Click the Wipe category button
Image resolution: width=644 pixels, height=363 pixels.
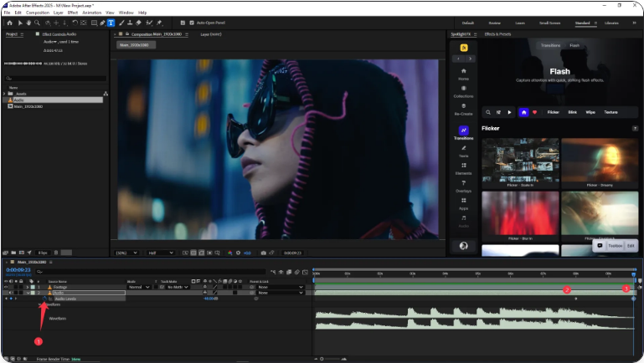590,111
